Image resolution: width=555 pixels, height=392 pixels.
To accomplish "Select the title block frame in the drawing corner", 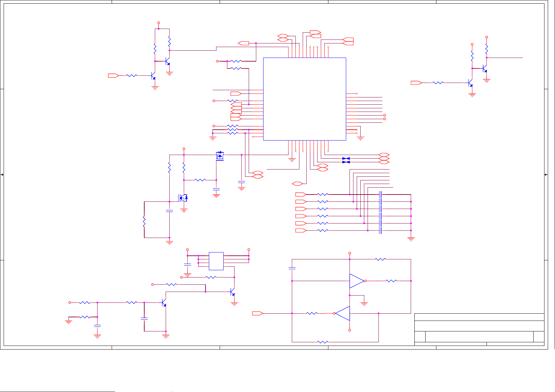I will [x=479, y=329].
